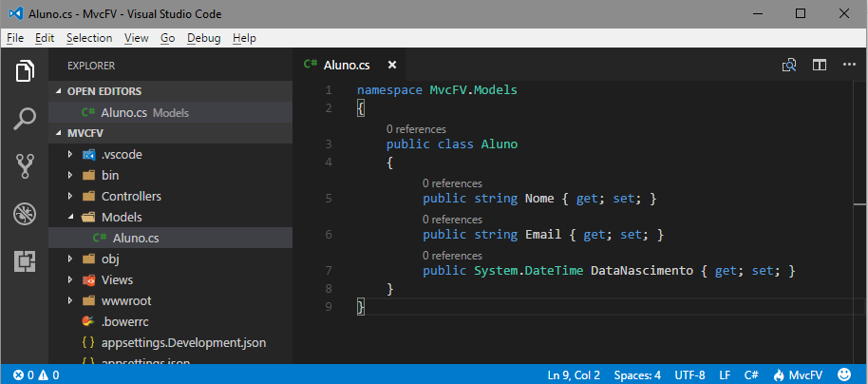Change line ending via LF status item
Viewport: 868px width, 384px height.
(x=725, y=375)
